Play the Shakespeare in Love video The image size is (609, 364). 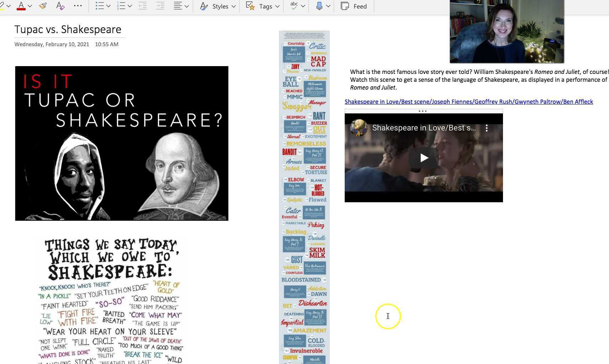pos(423,158)
